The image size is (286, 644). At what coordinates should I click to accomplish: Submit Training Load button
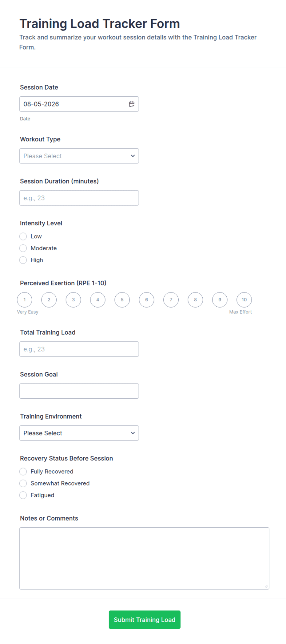(x=145, y=620)
